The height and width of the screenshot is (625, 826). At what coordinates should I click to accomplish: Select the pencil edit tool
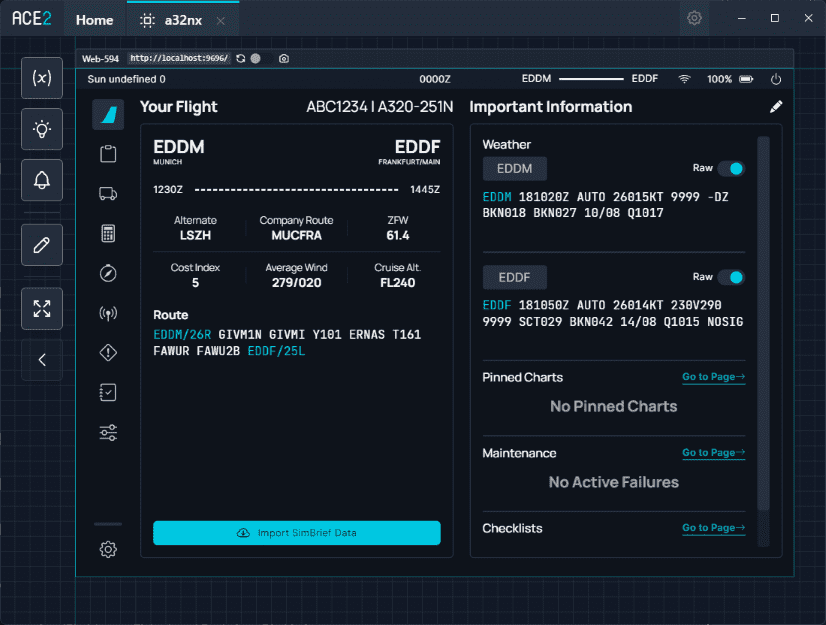(42, 245)
